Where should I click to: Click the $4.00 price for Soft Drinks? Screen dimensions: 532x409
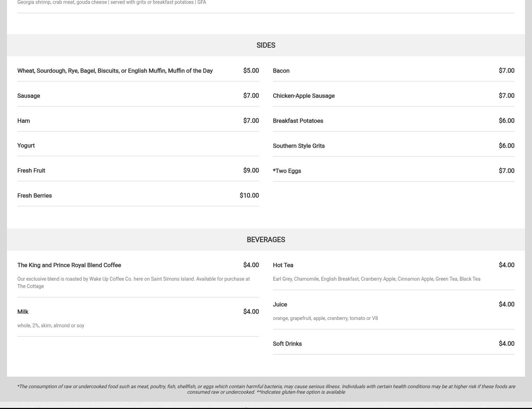point(506,344)
